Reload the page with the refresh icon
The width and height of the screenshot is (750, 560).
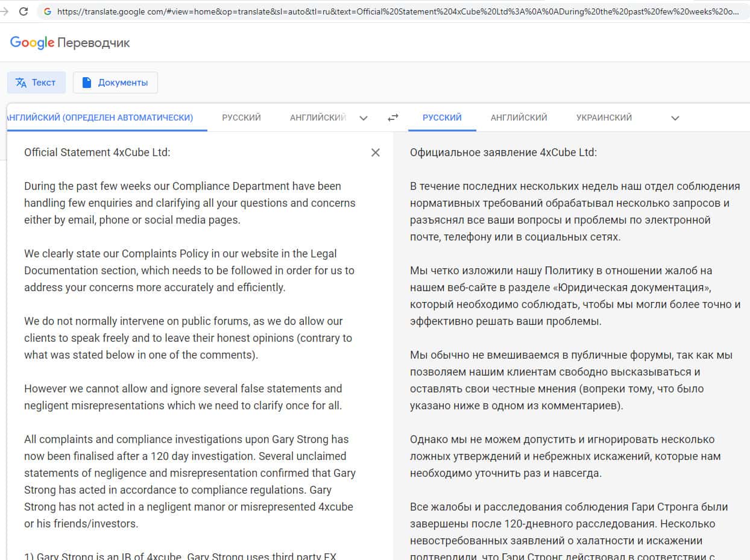point(24,11)
